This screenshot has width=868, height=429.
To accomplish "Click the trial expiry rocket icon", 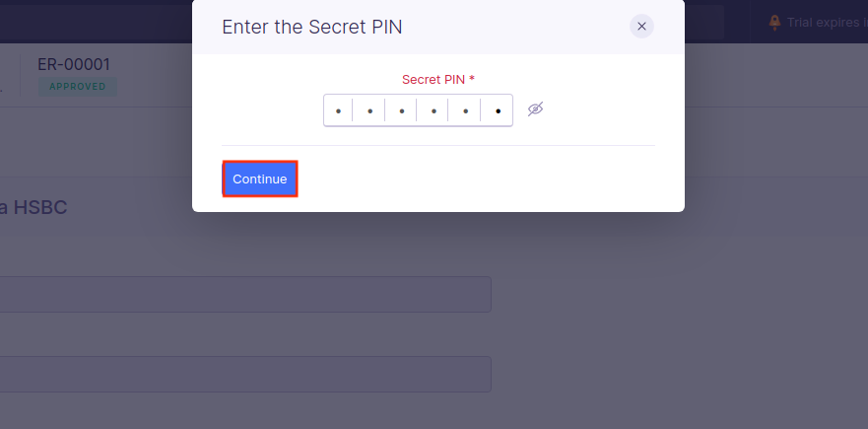I will point(774,22).
